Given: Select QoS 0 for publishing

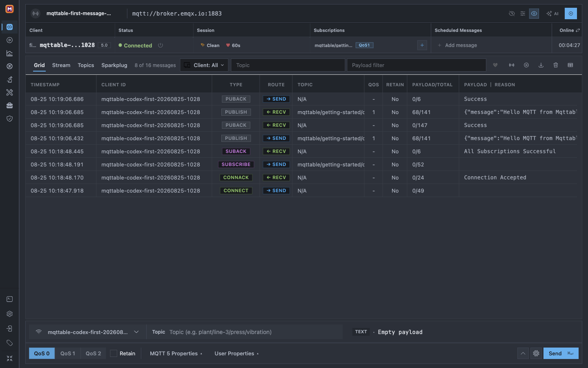Looking at the screenshot, I should (x=42, y=353).
